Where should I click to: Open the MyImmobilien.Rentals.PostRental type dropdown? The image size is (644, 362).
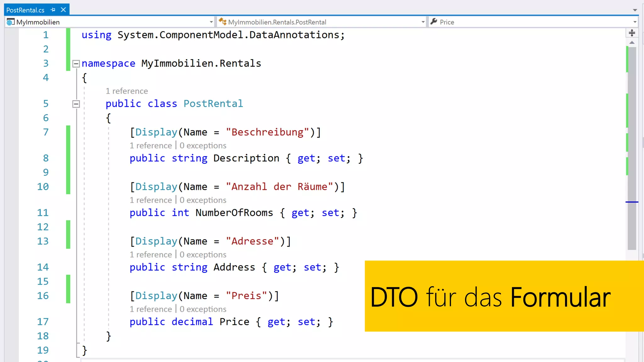click(x=423, y=22)
